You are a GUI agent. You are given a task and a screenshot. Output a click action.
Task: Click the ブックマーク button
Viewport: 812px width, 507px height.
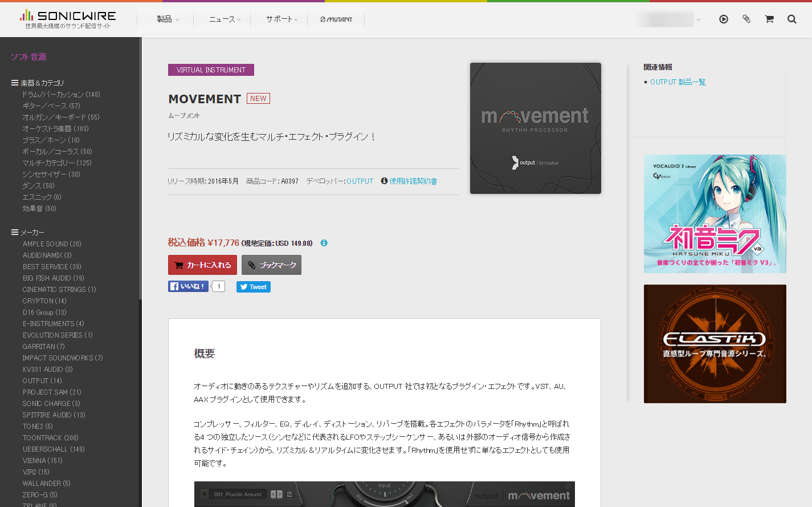[x=271, y=265]
